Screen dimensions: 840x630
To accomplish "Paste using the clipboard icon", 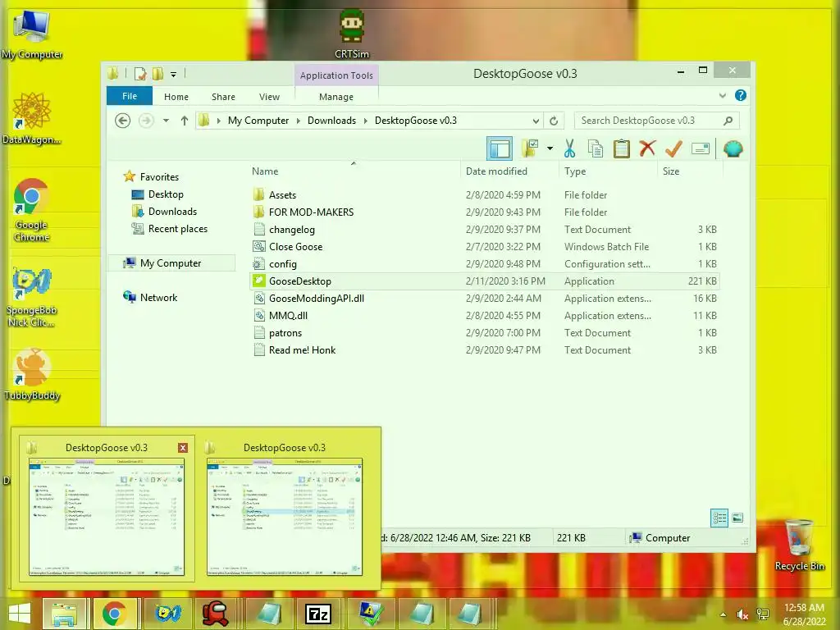I will pyautogui.click(x=622, y=148).
